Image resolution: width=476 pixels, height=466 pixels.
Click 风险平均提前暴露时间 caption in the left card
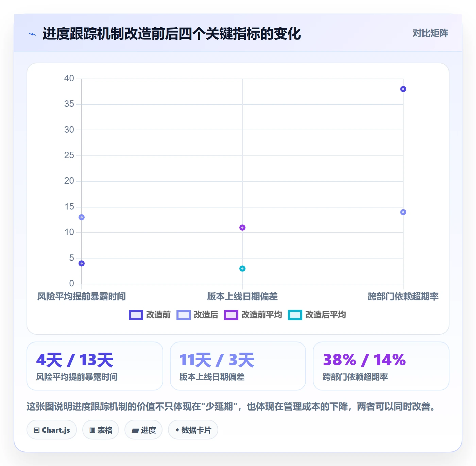77,377
